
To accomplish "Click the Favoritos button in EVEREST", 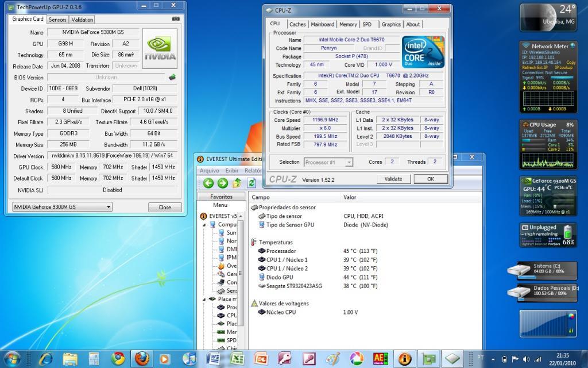I will (221, 197).
